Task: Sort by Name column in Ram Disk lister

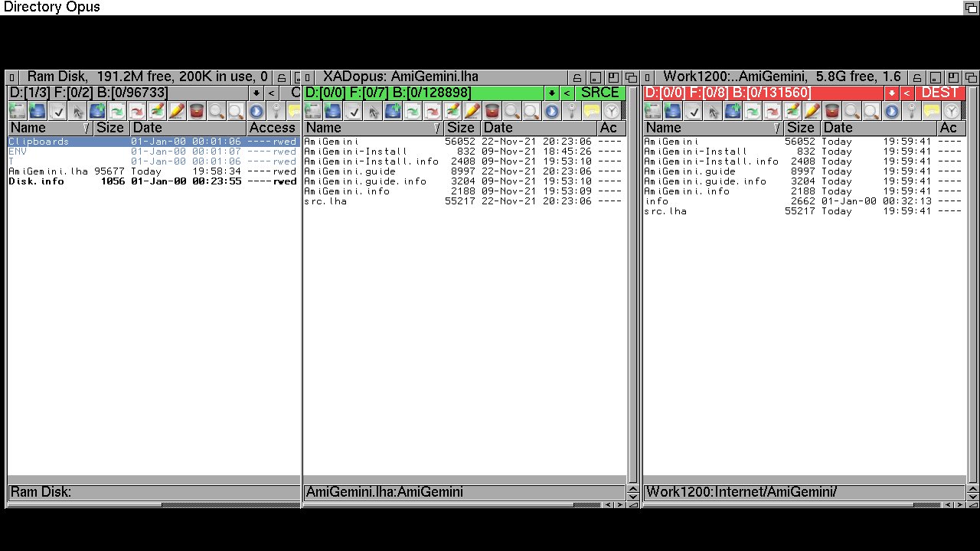Action: pyautogui.click(x=51, y=128)
